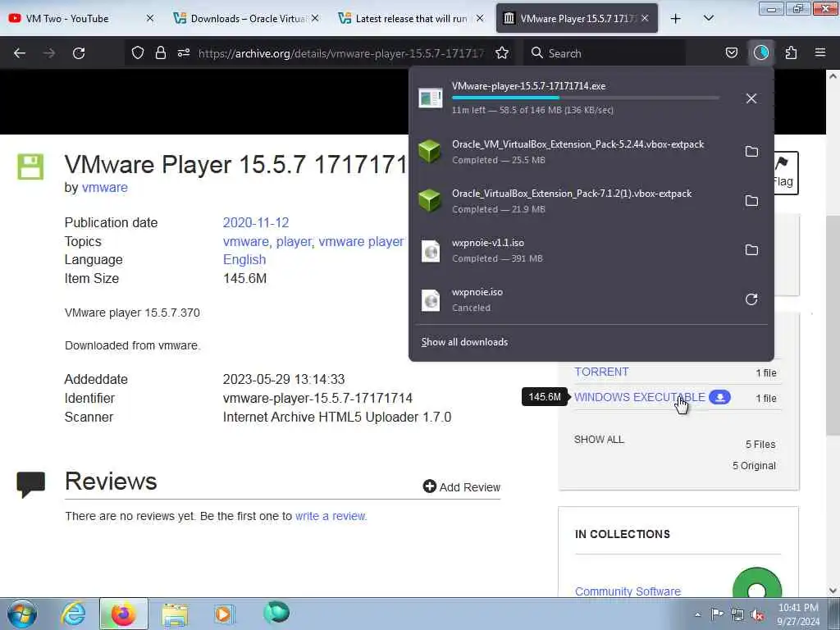Open the Windows Start button
Image resolution: width=840 pixels, height=630 pixels.
(22, 614)
